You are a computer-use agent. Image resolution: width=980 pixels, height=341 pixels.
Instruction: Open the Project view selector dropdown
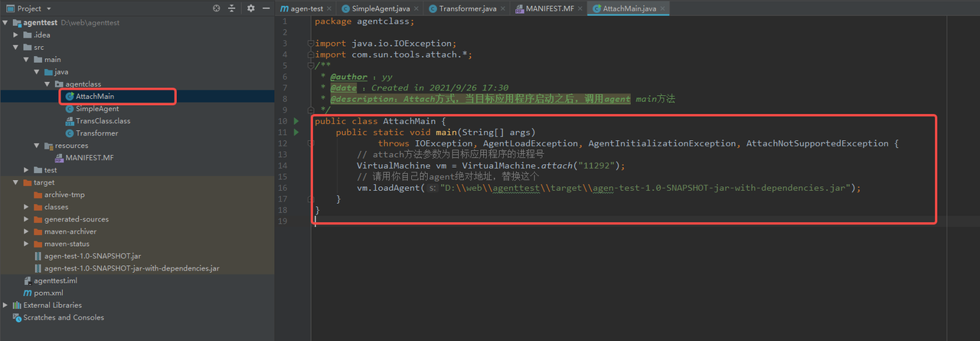coord(31,8)
